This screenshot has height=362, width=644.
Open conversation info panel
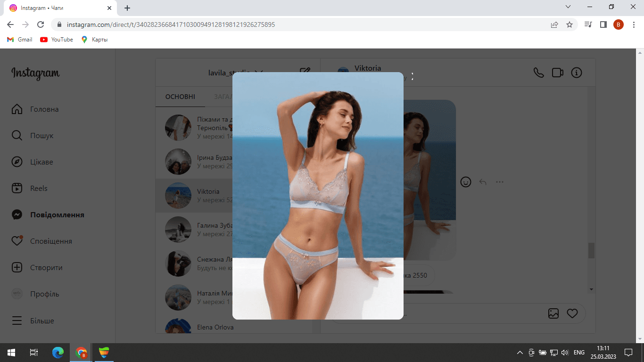pyautogui.click(x=577, y=73)
